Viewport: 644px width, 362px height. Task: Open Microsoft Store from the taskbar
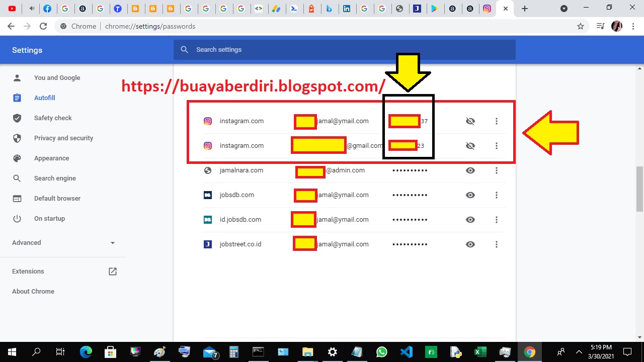111,352
